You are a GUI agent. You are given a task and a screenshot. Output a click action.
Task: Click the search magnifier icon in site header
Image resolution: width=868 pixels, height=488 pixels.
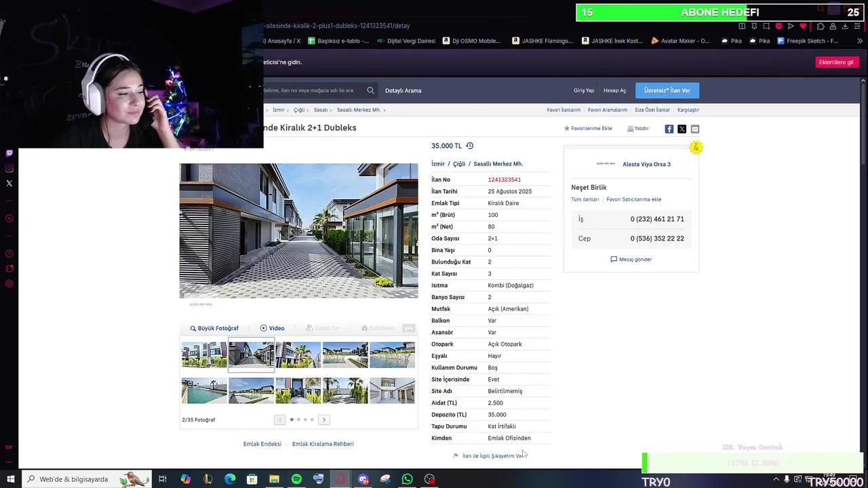370,90
